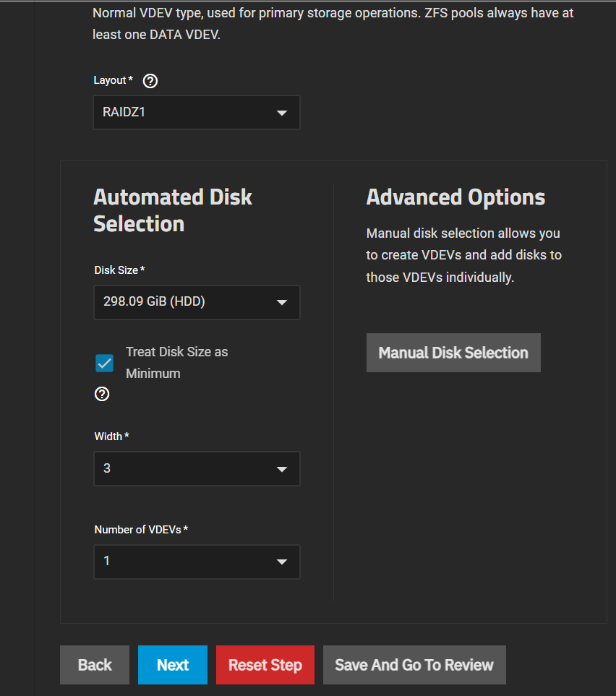Go back with the Back button
The width and height of the screenshot is (616, 696).
[x=95, y=665]
